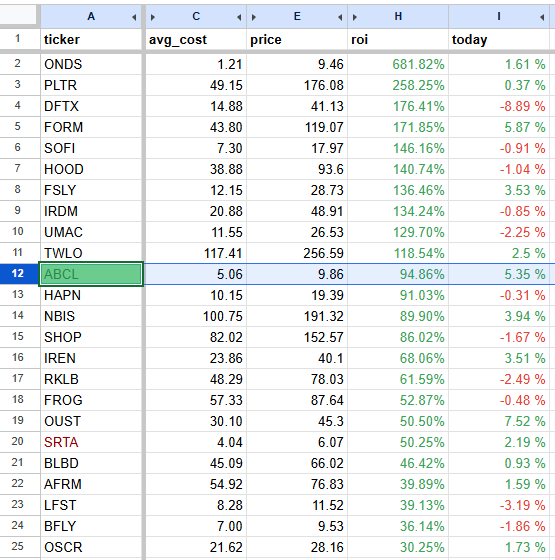
Task: Select the FSLY ticker cell
Action: click(91, 190)
